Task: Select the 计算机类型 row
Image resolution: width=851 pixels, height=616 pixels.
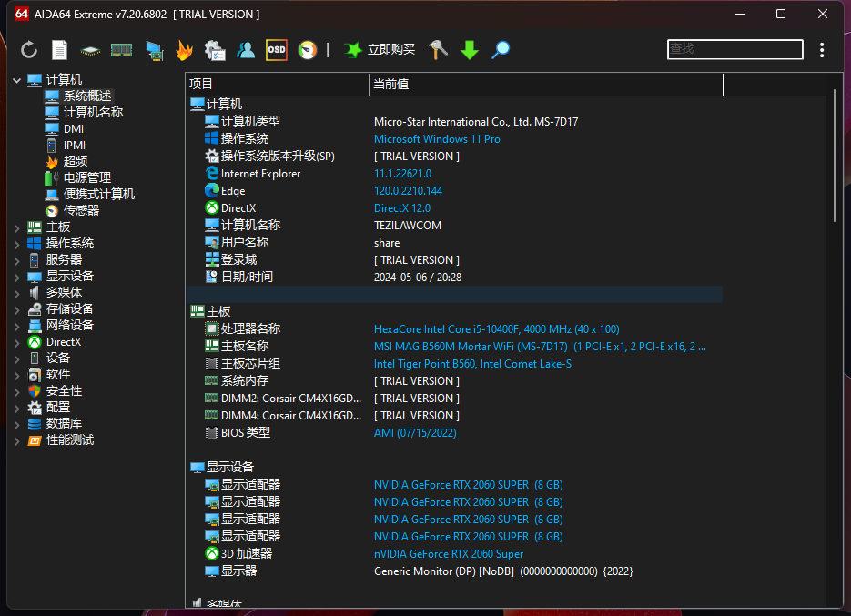Action: (x=454, y=122)
